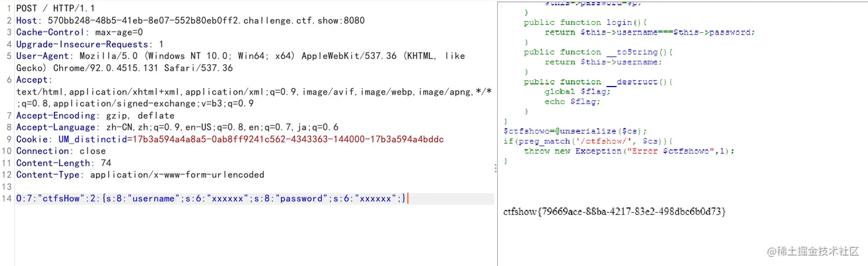
Task: Click the preg_match('/ctfshow/') condition line
Action: (x=588, y=141)
